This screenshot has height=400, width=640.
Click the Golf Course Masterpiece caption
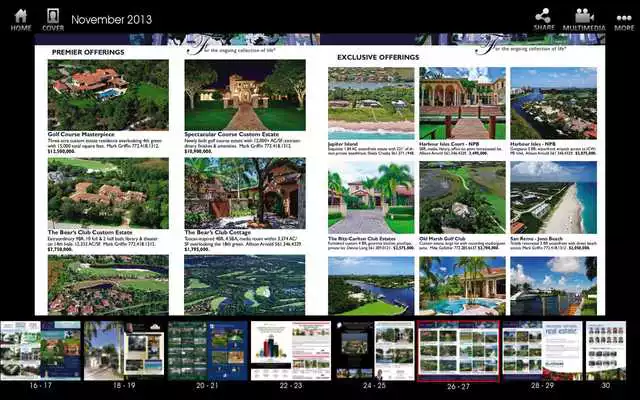pyautogui.click(x=81, y=134)
